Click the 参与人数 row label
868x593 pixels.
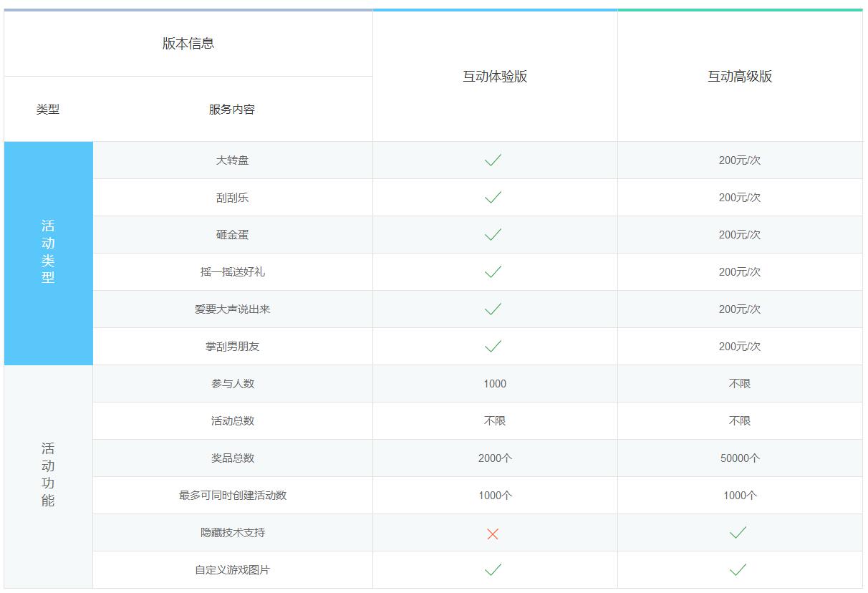[233, 384]
